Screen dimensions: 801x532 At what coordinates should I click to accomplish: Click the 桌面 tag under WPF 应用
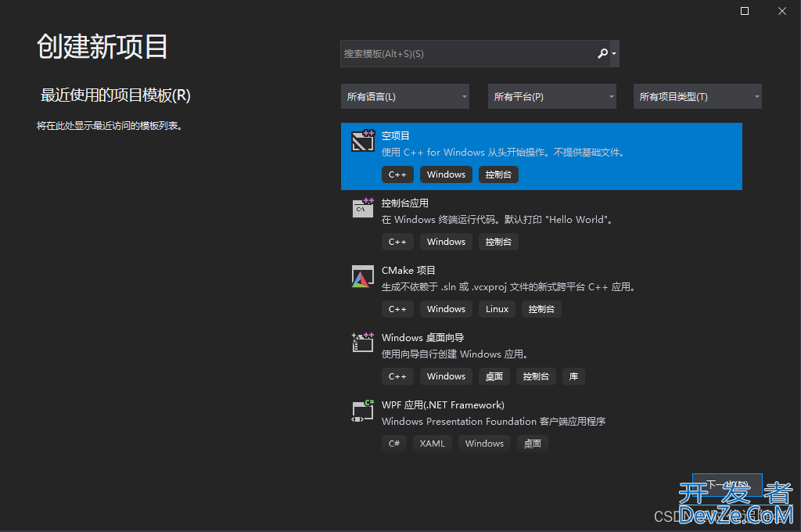coord(532,444)
